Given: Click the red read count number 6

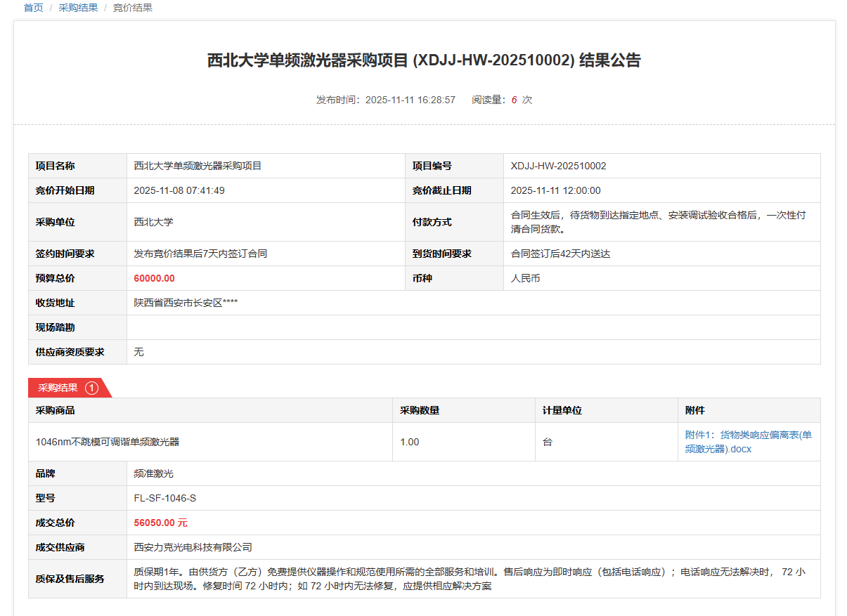Looking at the screenshot, I should (514, 100).
